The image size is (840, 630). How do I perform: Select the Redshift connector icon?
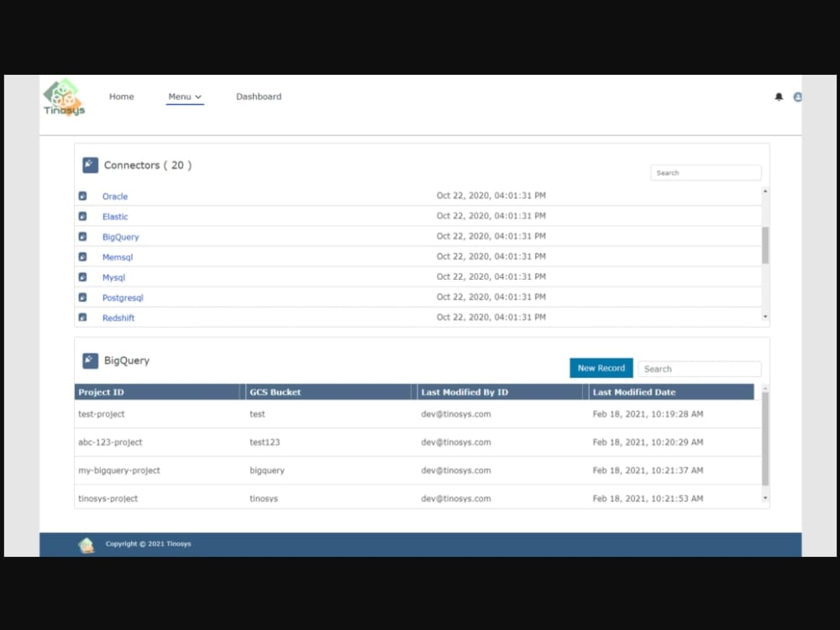[x=81, y=318]
